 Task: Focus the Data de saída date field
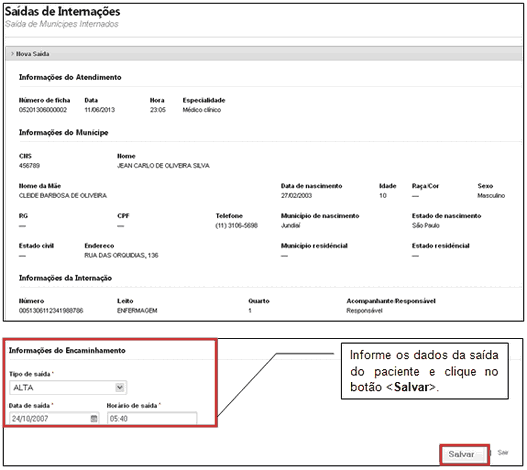(x=54, y=419)
